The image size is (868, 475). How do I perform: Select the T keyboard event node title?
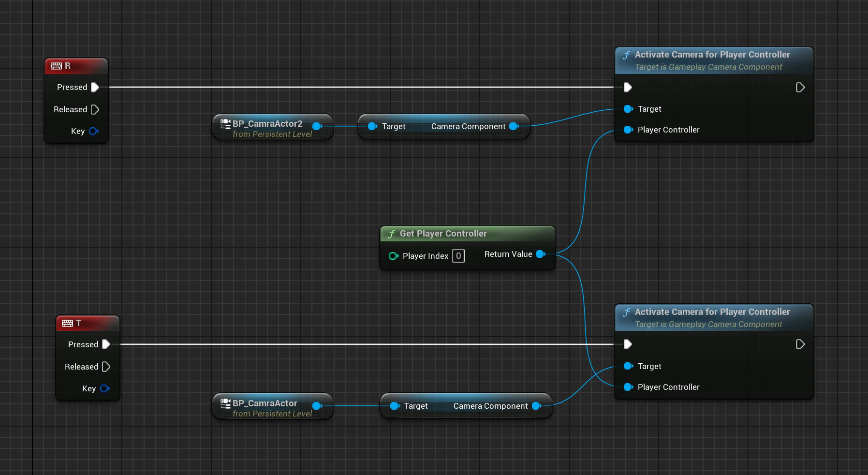click(x=88, y=323)
